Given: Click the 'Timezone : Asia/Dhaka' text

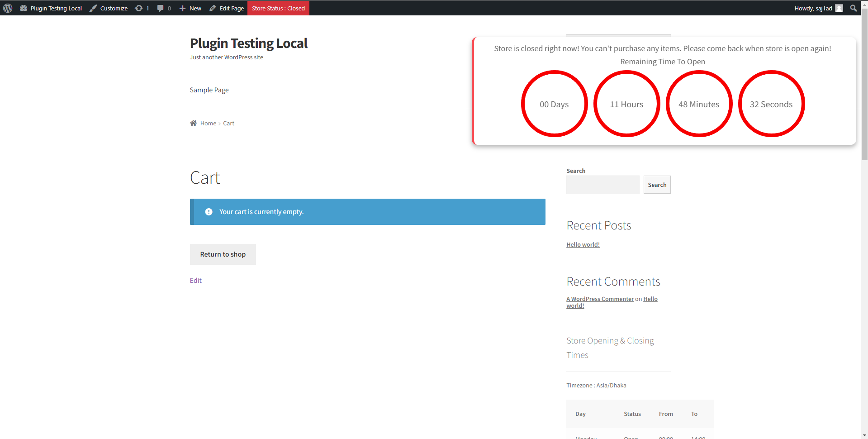Looking at the screenshot, I should point(596,386).
